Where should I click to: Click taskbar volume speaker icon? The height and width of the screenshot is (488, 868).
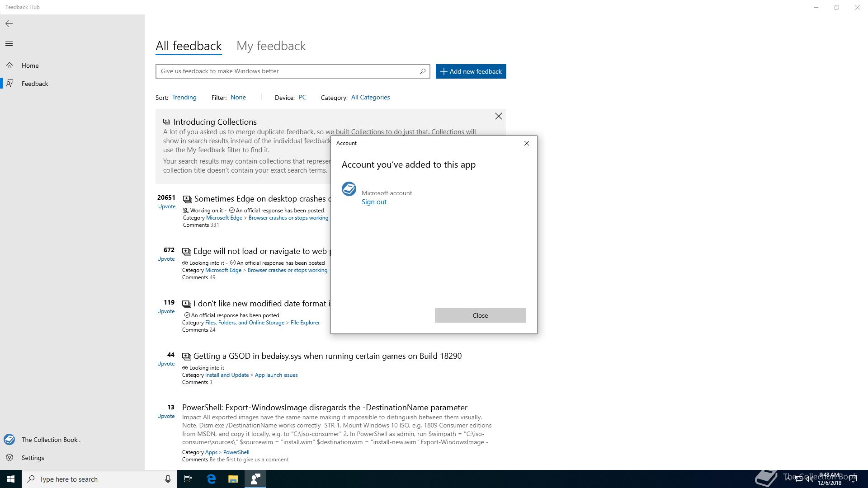pos(809,479)
